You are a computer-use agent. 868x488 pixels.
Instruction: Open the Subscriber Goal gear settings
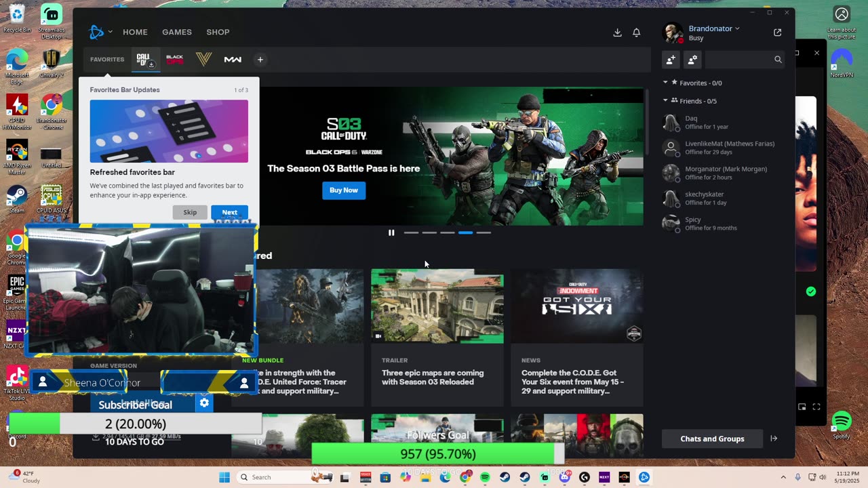click(203, 403)
